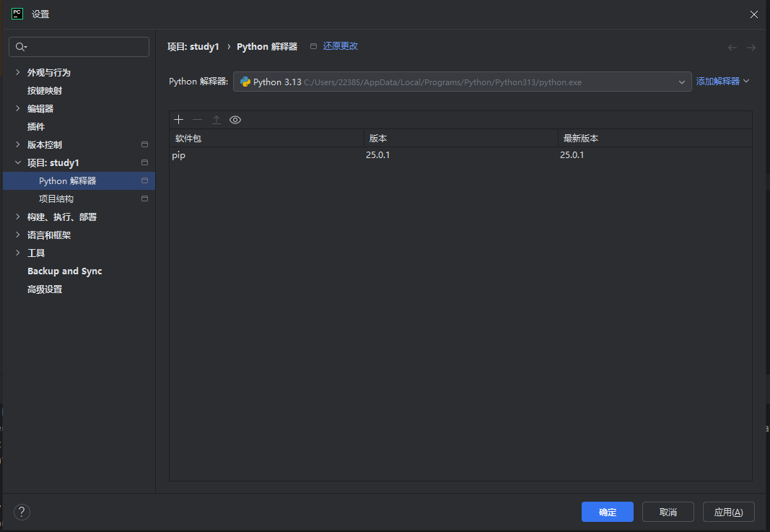The image size is (770, 532).
Task: Select 按键映射 in the settings tree
Action: pyautogui.click(x=45, y=91)
